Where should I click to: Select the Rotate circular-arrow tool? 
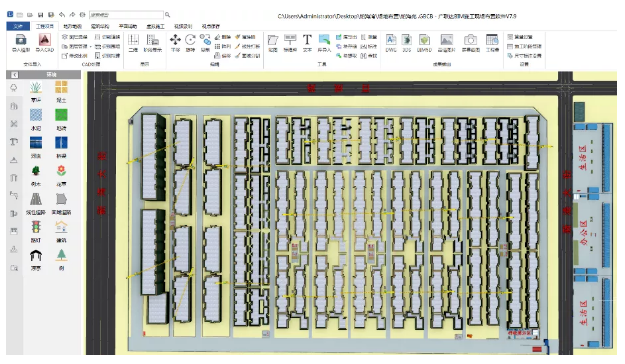point(190,40)
